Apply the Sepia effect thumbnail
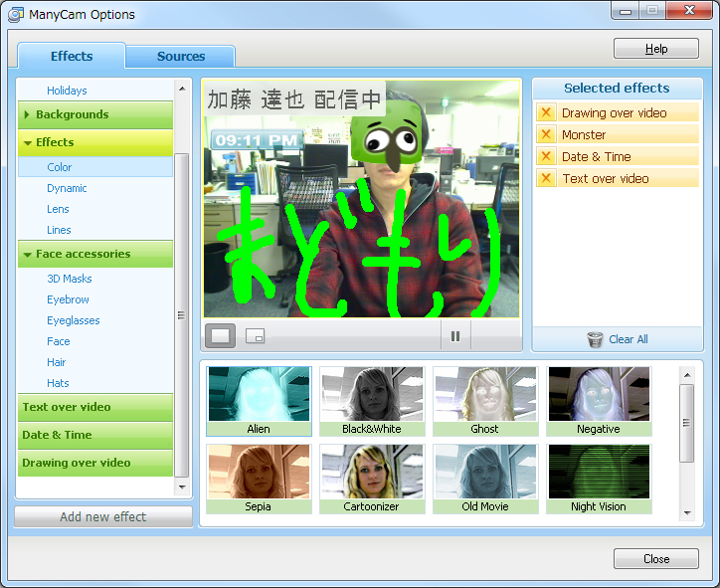 (259, 479)
